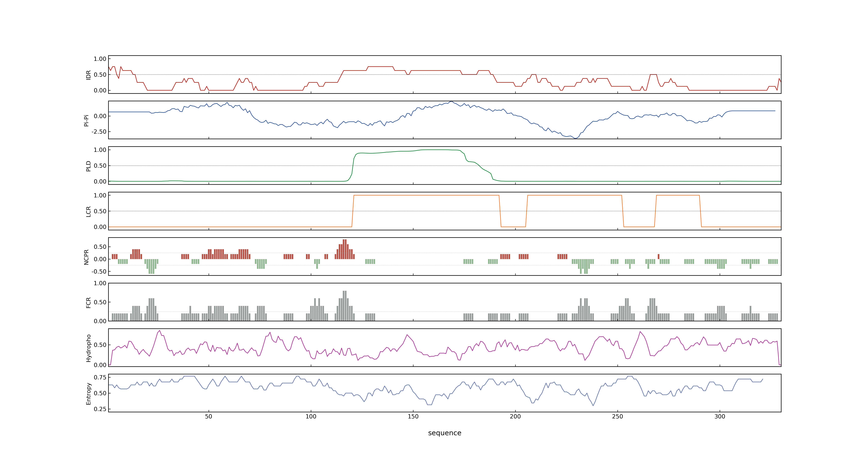Click the IDR y-axis label

(x=88, y=75)
